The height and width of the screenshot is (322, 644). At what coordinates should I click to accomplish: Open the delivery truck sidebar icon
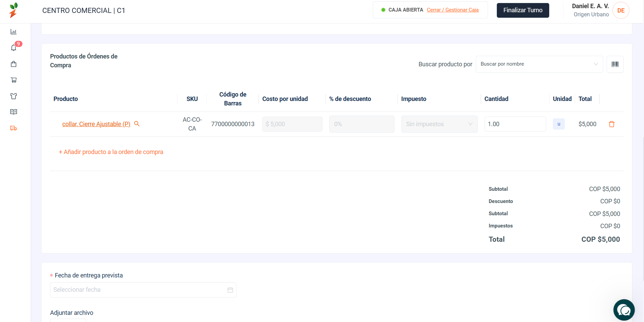point(14,128)
